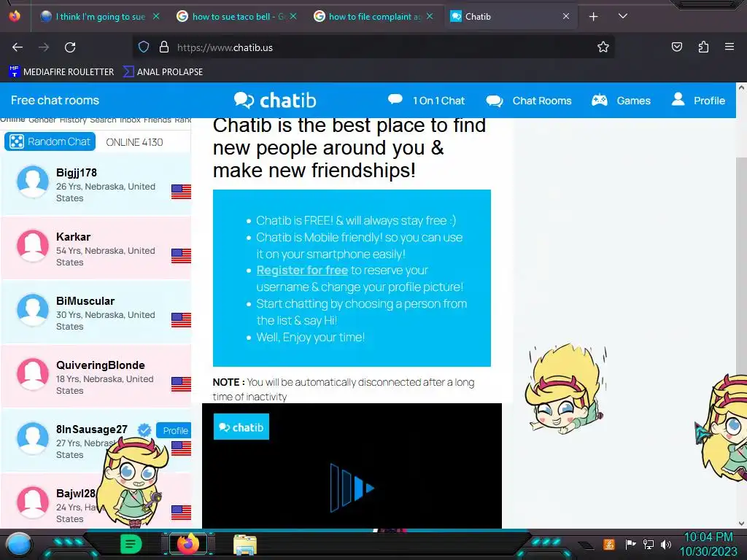Follow the 'Register for free' link
Screen dimensions: 747x560
click(302, 270)
